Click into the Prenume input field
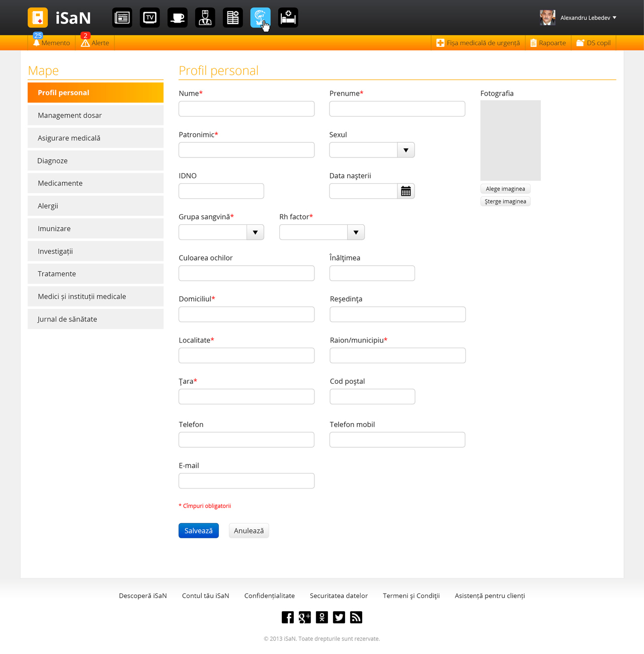 coord(397,109)
